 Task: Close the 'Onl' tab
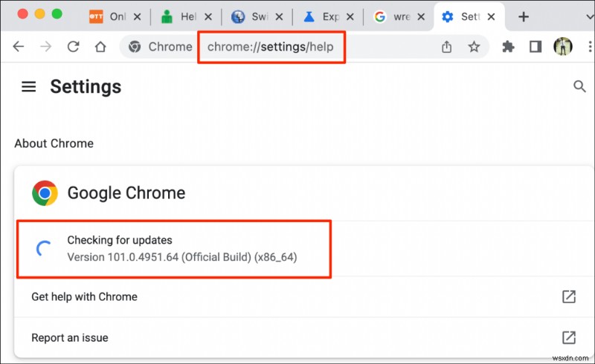point(138,16)
